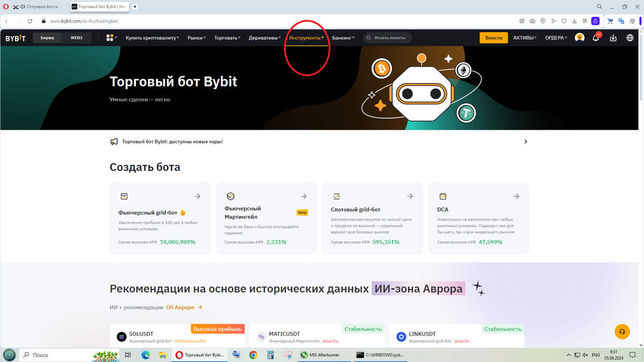This screenshot has height=362, width=644.
Task: Open Calculator from the taskbar
Action: tap(270, 355)
